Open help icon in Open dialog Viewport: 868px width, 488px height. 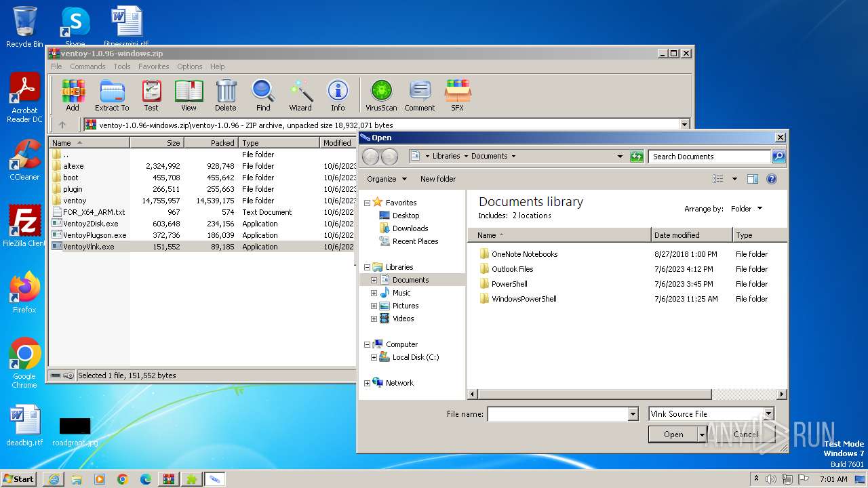[771, 179]
